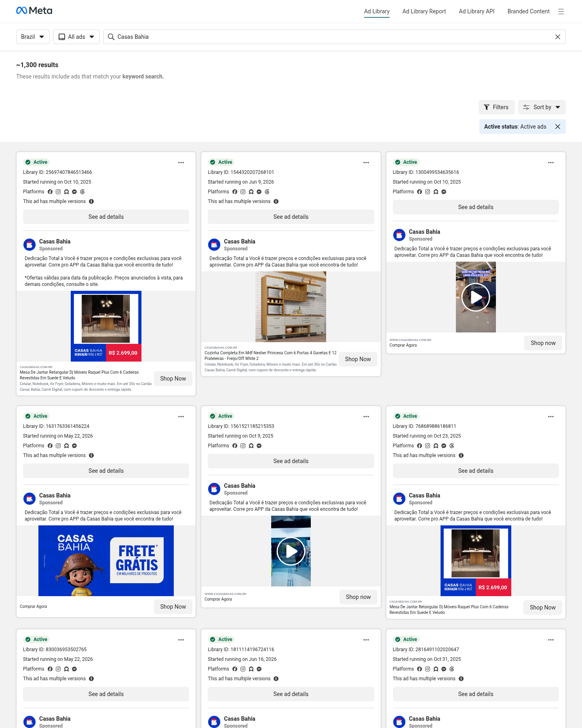Open options menu for ad 1631763361456224
Viewport: 582px width, 728px height.
click(181, 417)
